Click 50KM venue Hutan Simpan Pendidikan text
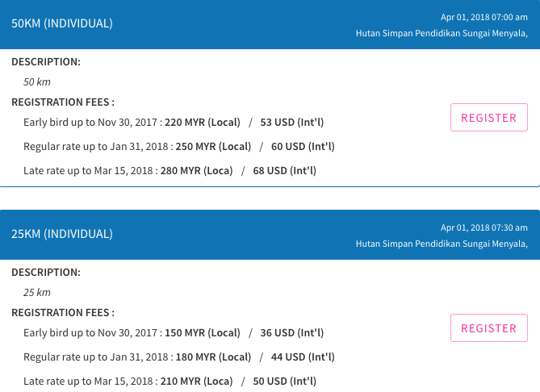This screenshot has width=540, height=392. click(442, 33)
